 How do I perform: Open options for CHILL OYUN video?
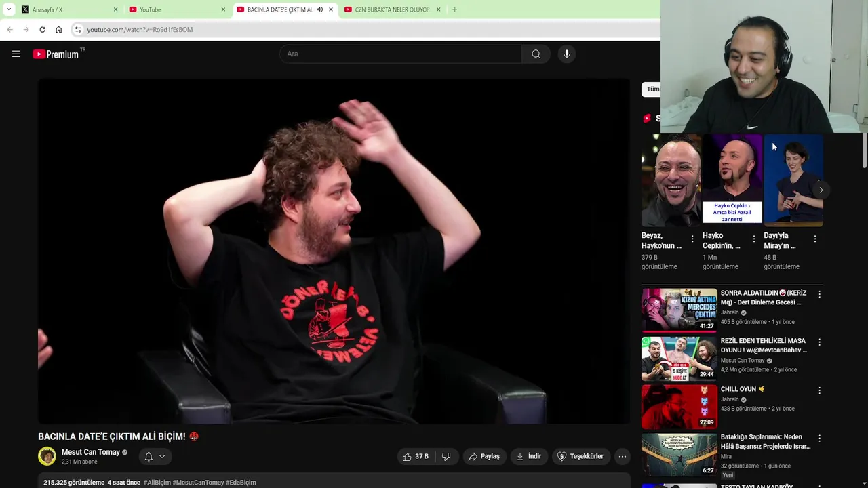819,390
